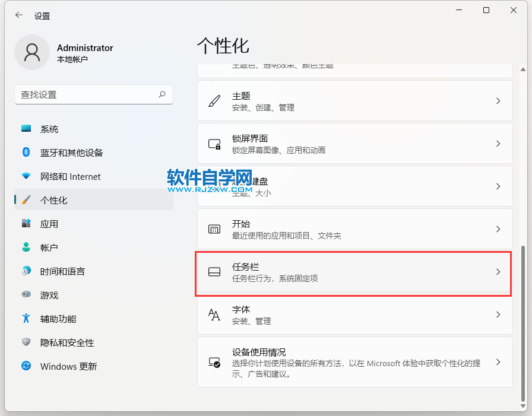Maximize the Settings window
Screen dimensions: 532x416
click(x=486, y=10)
